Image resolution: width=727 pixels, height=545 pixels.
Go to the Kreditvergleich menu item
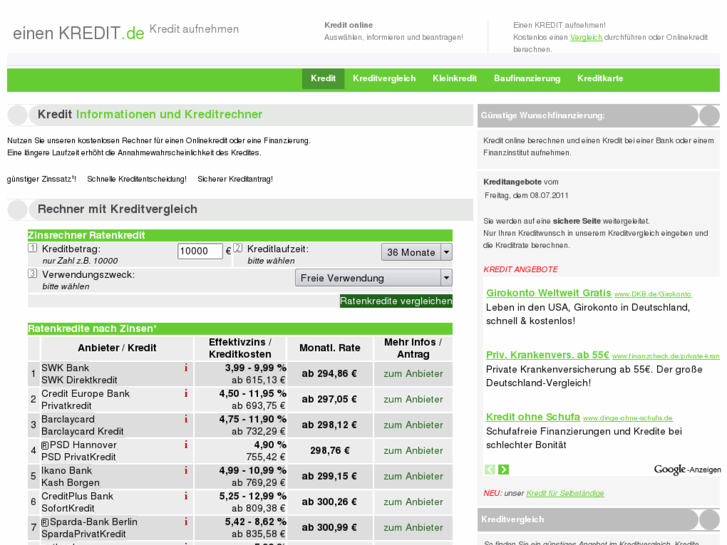pos(384,78)
